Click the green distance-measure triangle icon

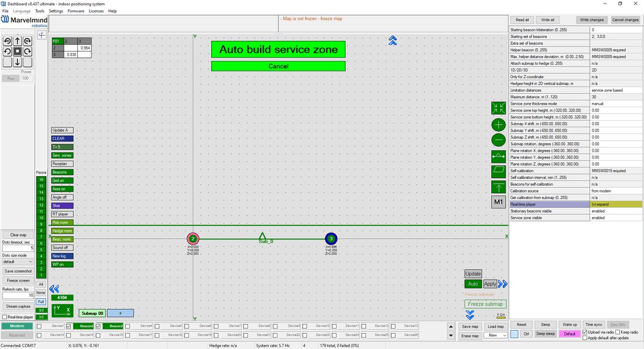click(499, 156)
